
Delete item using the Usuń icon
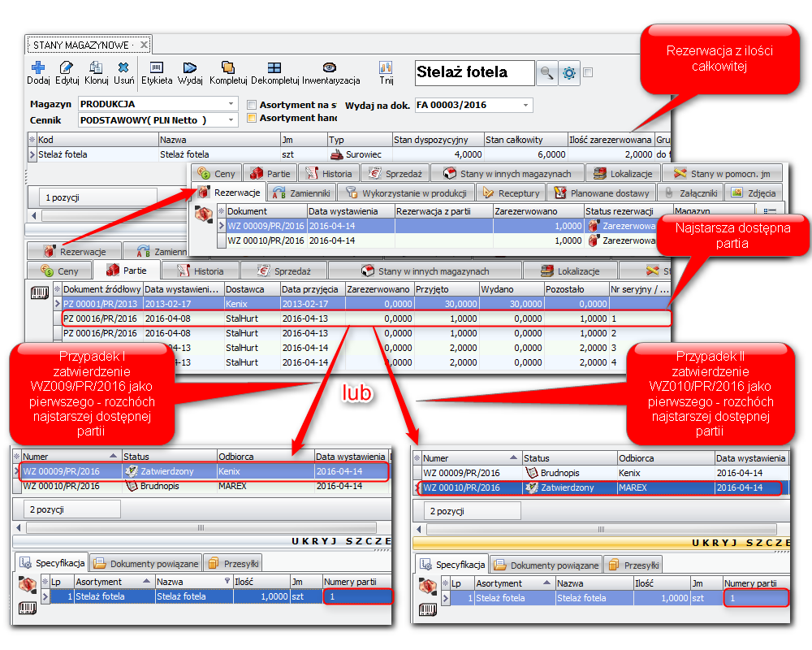click(123, 69)
